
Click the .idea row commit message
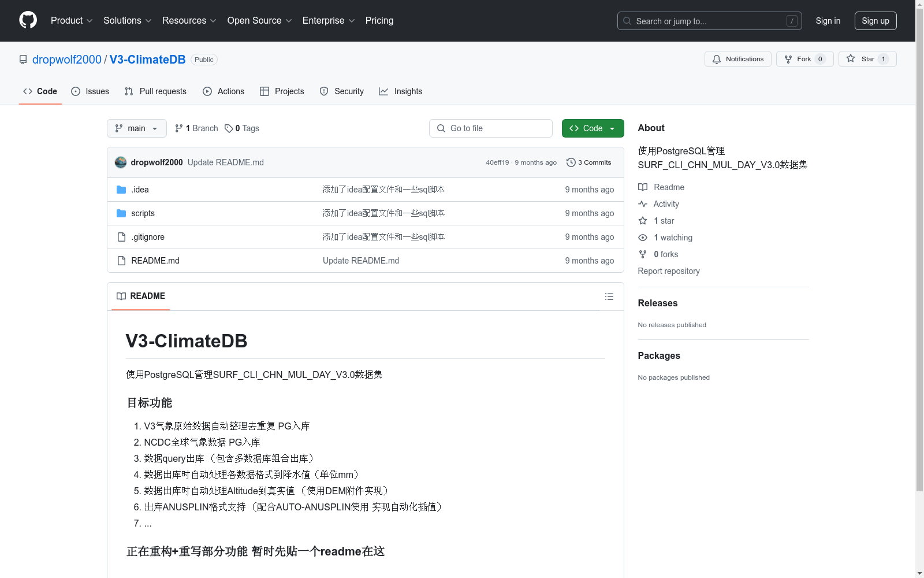pyautogui.click(x=383, y=190)
